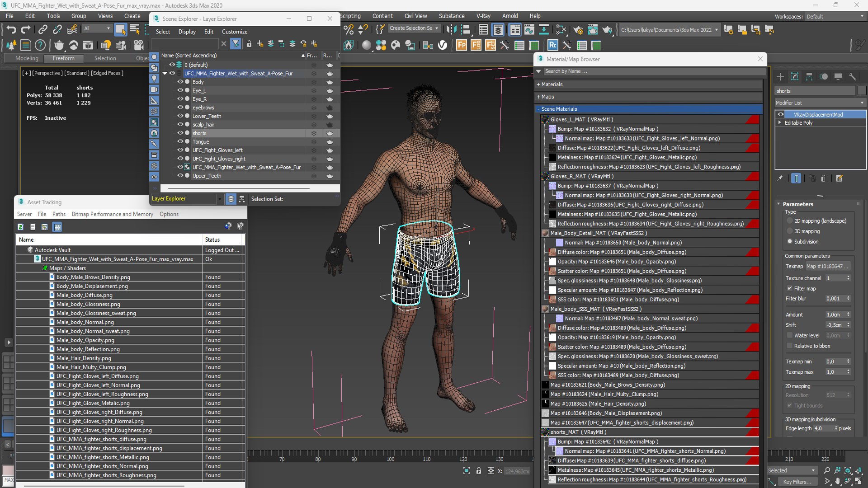
Task: Open Rendered Frame Window icon
Action: pyautogui.click(x=593, y=30)
